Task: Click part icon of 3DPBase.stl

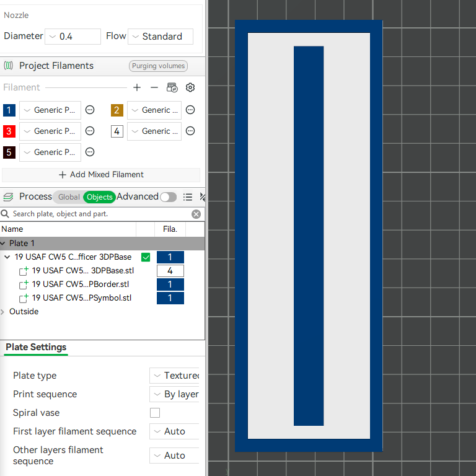Action: point(24,270)
